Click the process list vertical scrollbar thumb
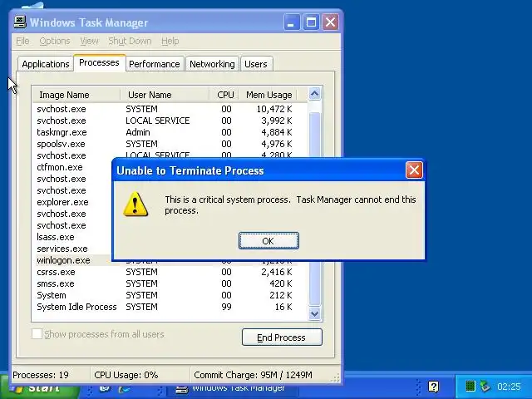 (315, 209)
